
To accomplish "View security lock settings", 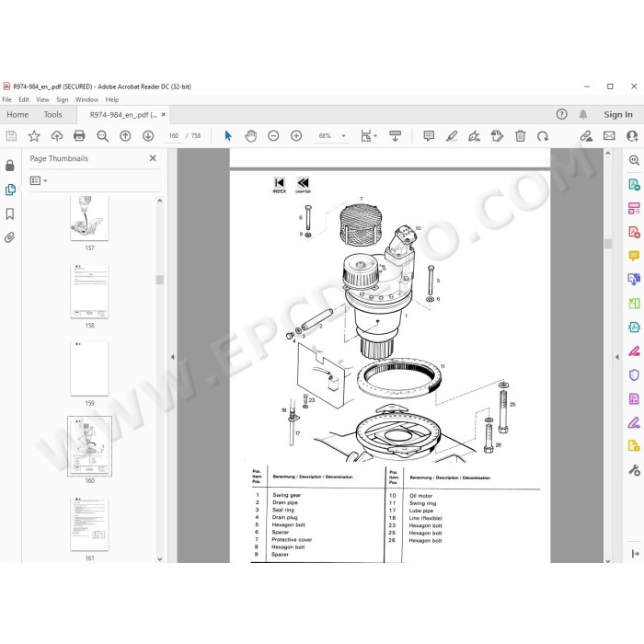I will pos(10,165).
